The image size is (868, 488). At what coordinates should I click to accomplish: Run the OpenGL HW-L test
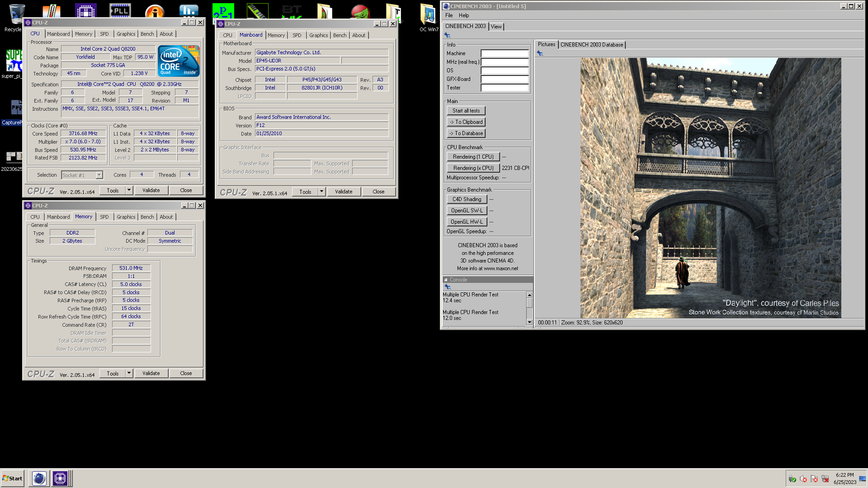467,222
